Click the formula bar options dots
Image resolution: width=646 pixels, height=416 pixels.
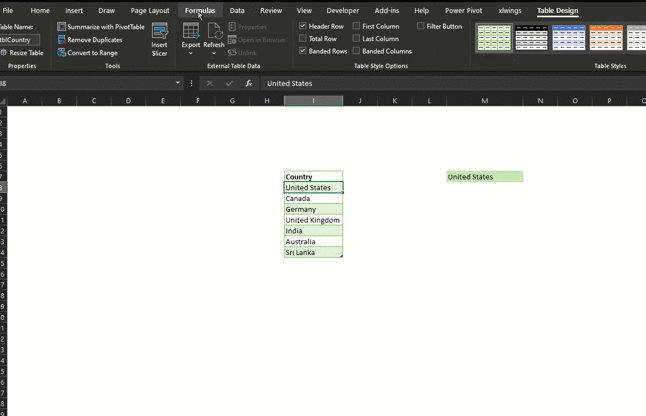192,83
